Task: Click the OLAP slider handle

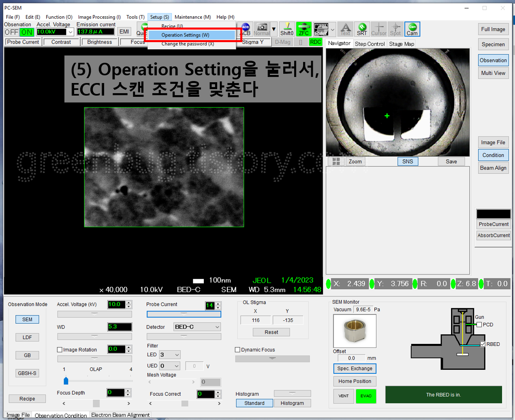Action: pyautogui.click(x=66, y=381)
